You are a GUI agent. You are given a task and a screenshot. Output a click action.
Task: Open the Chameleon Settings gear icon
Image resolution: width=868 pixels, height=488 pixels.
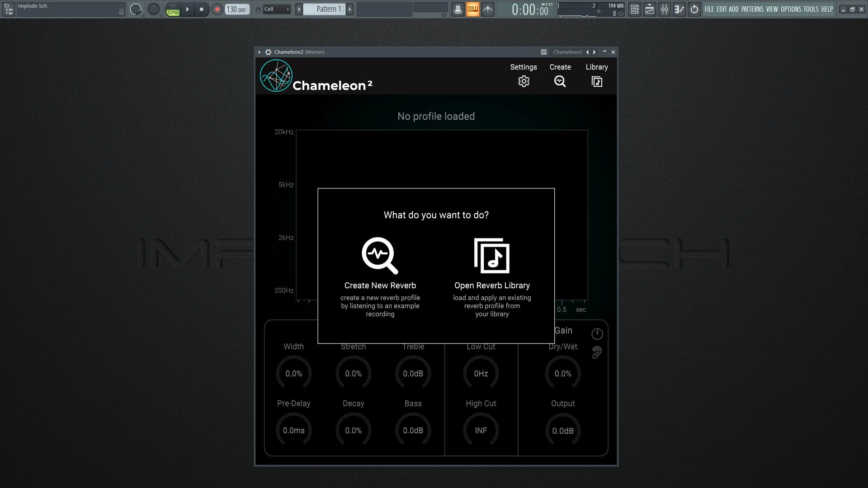click(x=524, y=81)
